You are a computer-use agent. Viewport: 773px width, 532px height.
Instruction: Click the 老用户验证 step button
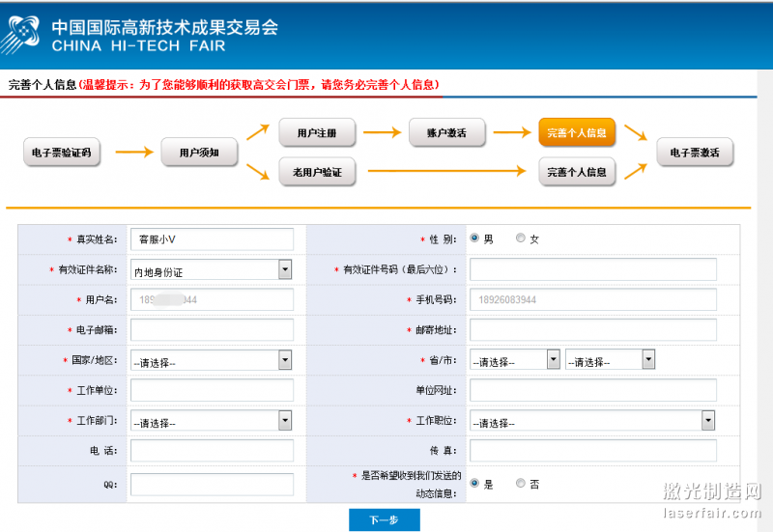pyautogui.click(x=317, y=173)
